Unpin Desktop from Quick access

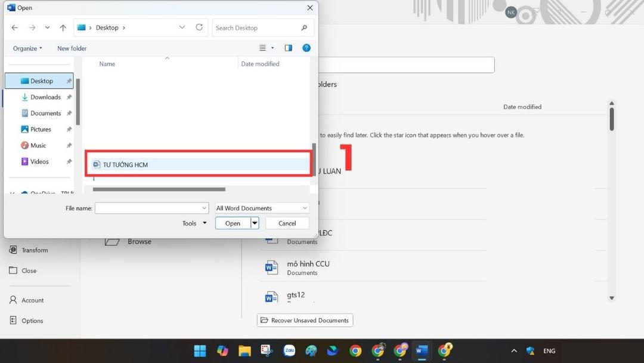pos(69,81)
